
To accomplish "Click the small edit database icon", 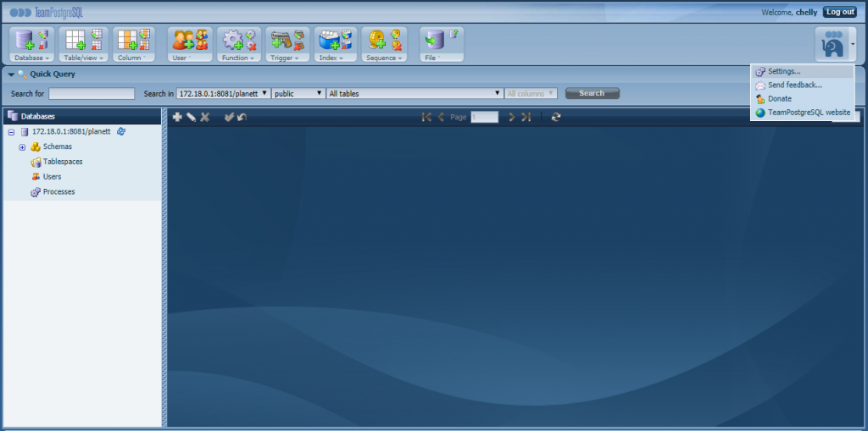I will (42, 35).
